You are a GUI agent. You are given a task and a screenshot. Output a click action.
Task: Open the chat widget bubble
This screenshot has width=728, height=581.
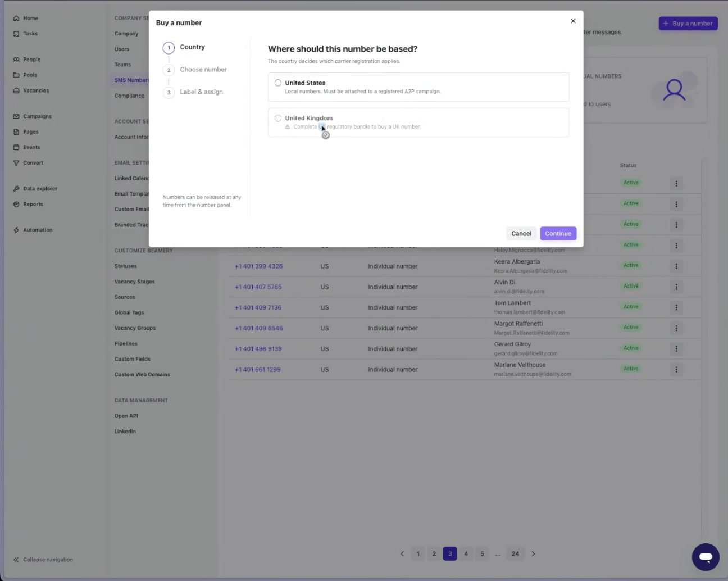[706, 557]
